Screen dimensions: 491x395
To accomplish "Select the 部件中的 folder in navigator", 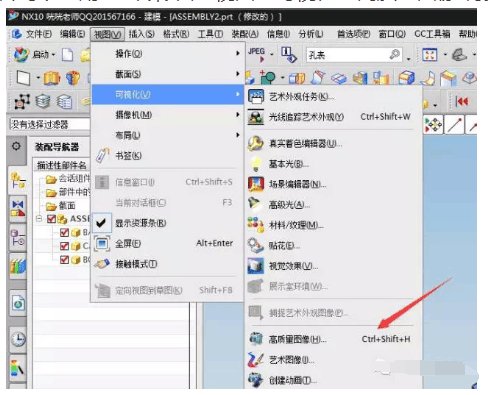I will 68,192.
